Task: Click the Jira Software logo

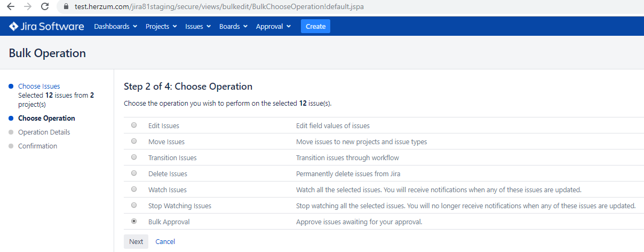Action: [x=46, y=26]
